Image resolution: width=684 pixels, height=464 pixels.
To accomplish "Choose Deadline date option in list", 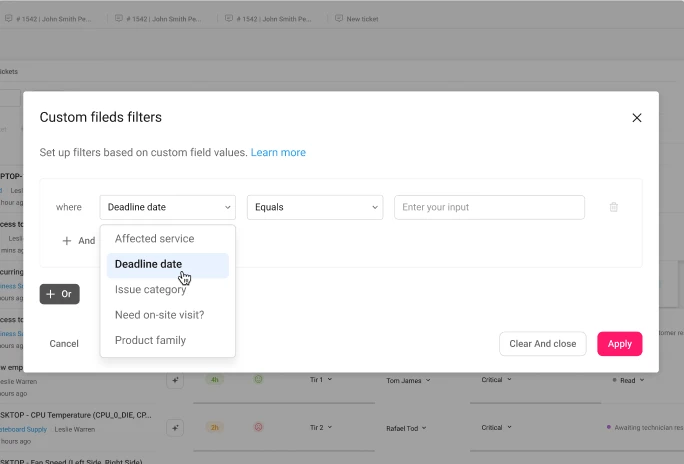I will tap(168, 264).
